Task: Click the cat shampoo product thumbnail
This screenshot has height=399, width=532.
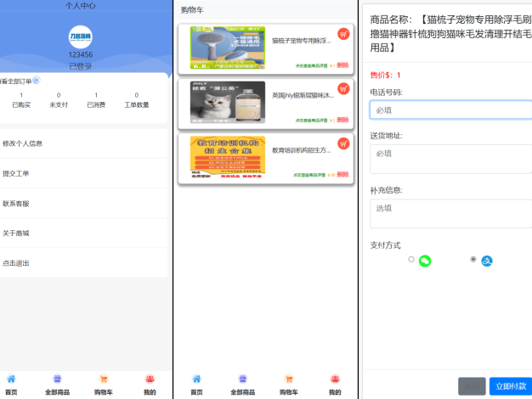Action: tap(228, 103)
